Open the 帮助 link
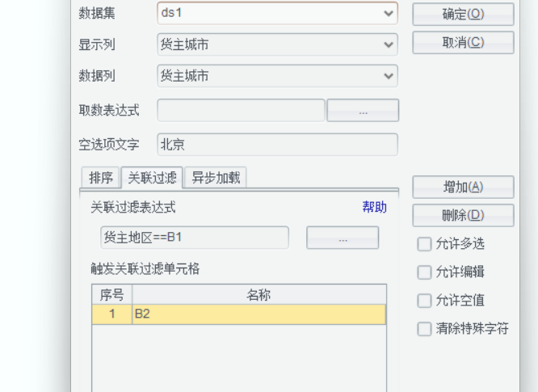 374,208
